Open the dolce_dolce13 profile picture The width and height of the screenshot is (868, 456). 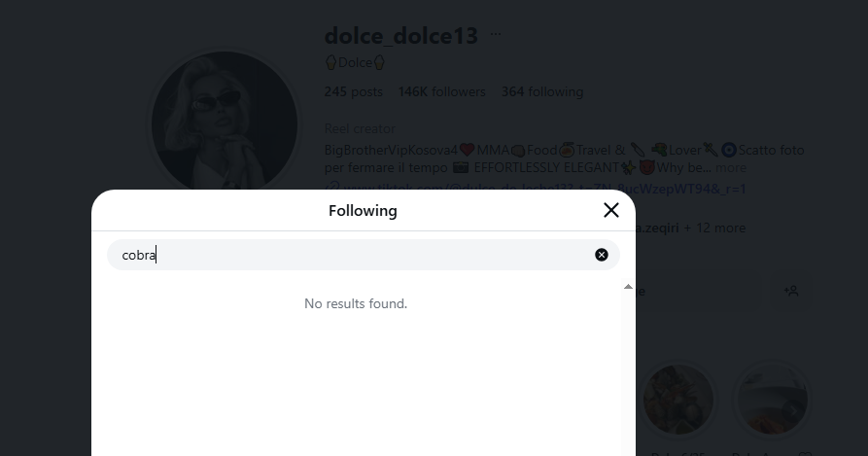[x=225, y=123]
